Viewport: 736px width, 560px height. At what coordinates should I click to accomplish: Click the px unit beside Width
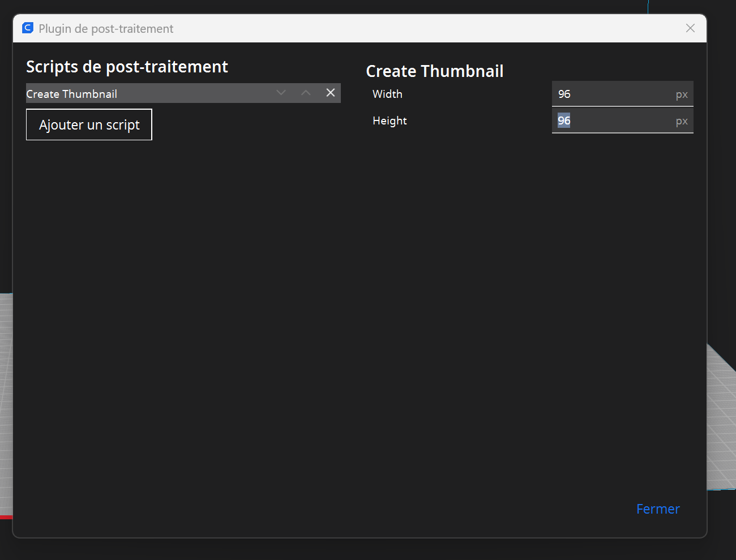682,94
